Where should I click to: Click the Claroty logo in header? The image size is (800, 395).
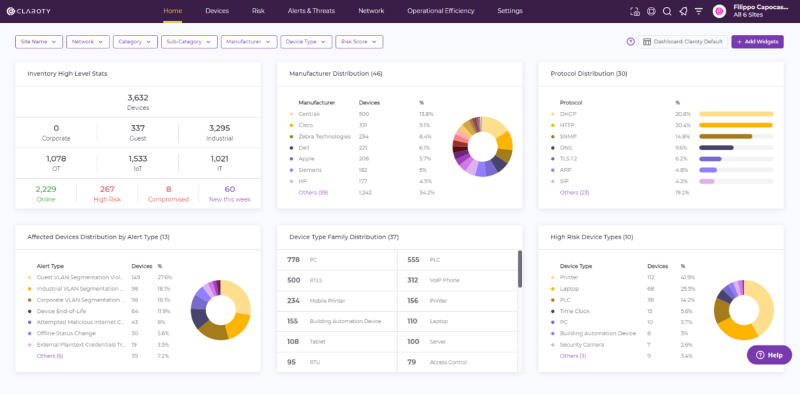point(28,11)
